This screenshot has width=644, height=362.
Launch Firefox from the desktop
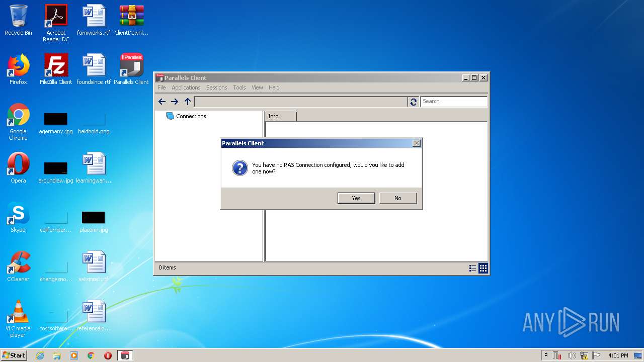click(x=18, y=69)
